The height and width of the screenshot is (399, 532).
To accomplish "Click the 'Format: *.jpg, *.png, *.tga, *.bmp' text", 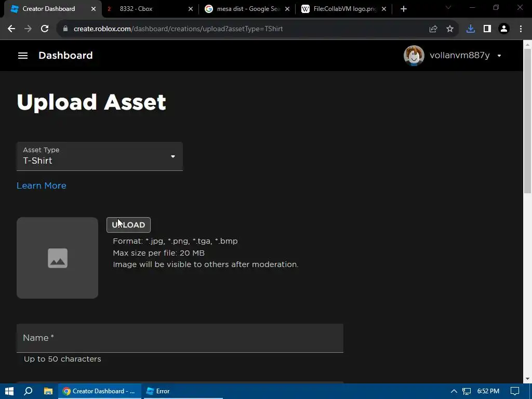I will (176, 241).
